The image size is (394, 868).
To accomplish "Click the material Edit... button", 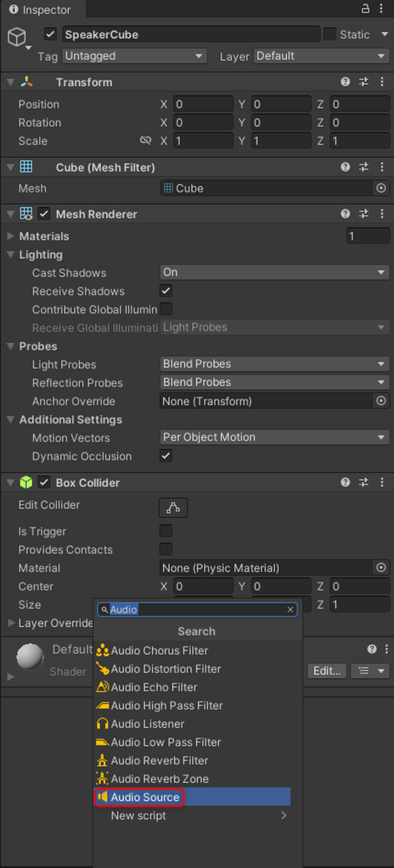I will [x=327, y=671].
